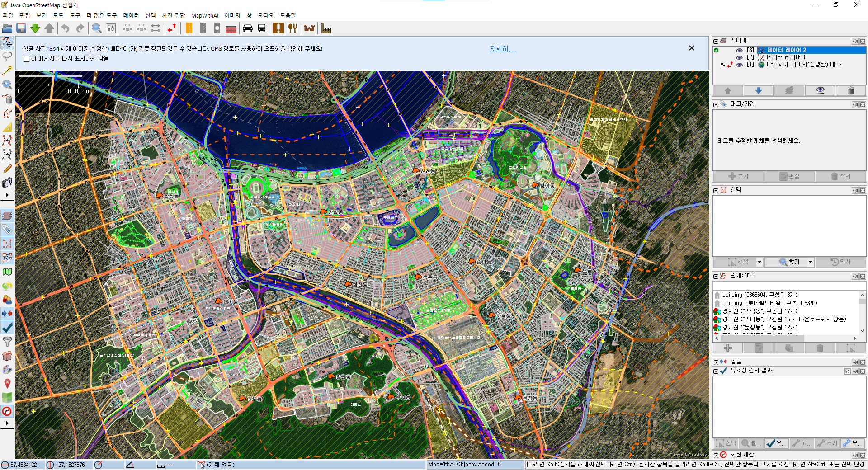Image resolution: width=868 pixels, height=470 pixels.
Task: Pin the 태그/가입 panel using its pin button
Action: [x=855, y=104]
